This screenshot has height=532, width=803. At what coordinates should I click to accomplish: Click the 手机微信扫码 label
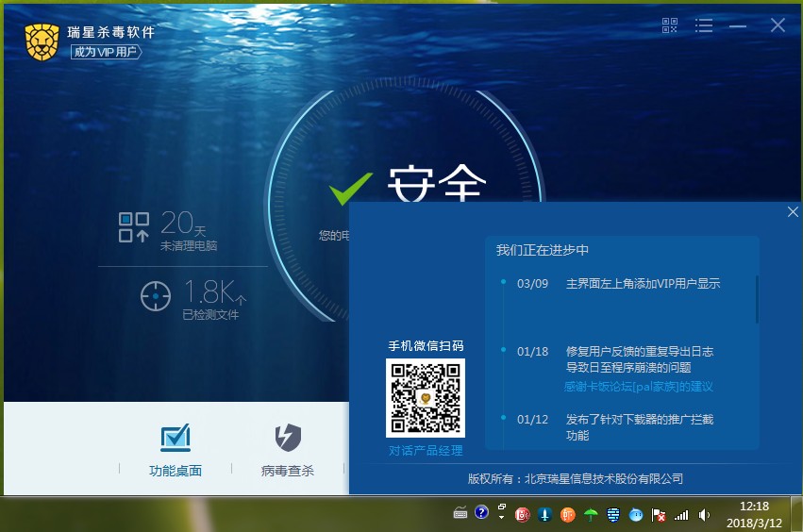coord(426,346)
